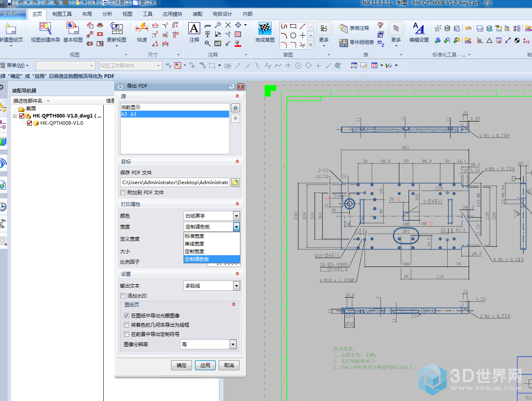Click the History clock icon in resource bar

coord(3,207)
